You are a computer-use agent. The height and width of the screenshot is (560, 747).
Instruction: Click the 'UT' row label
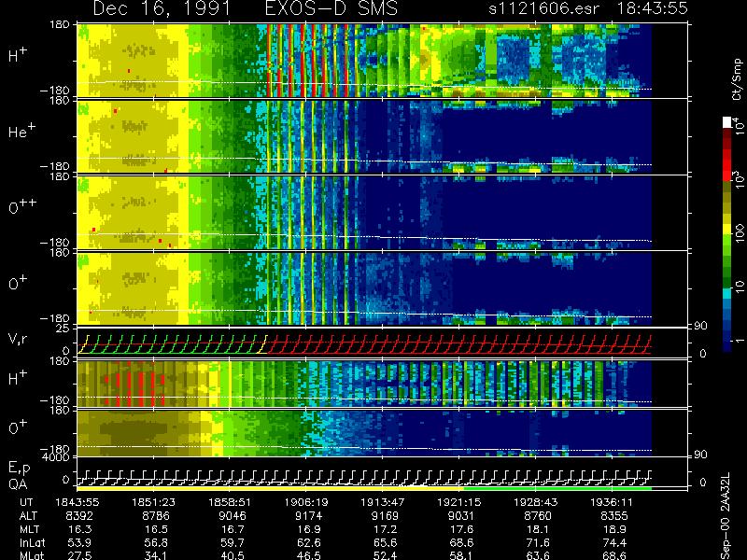(27, 502)
